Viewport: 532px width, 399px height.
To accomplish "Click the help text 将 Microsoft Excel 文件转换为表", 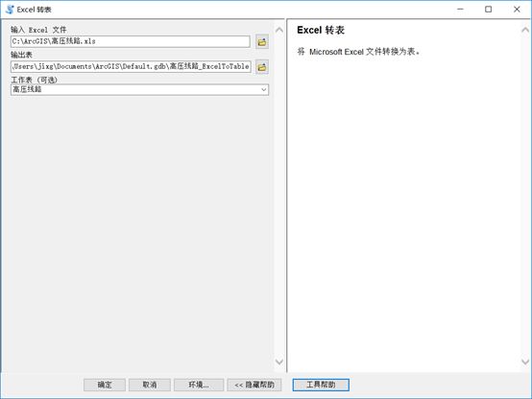I will (x=358, y=52).
